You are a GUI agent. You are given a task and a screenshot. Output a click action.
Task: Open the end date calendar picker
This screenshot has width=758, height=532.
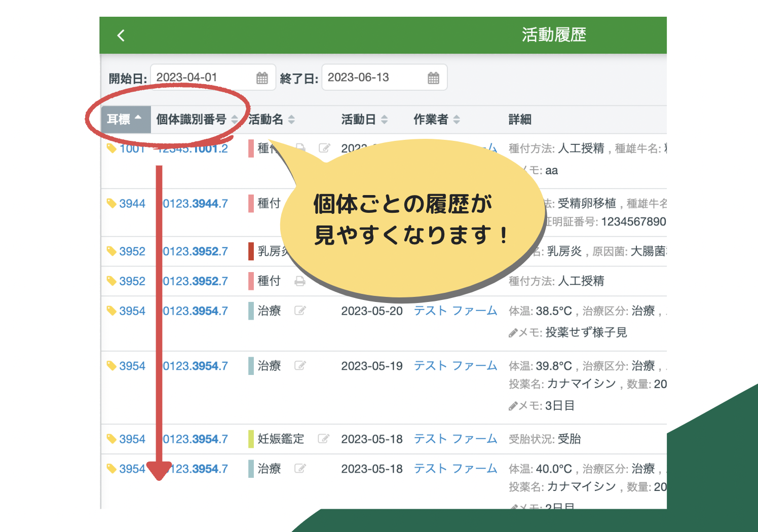click(433, 78)
